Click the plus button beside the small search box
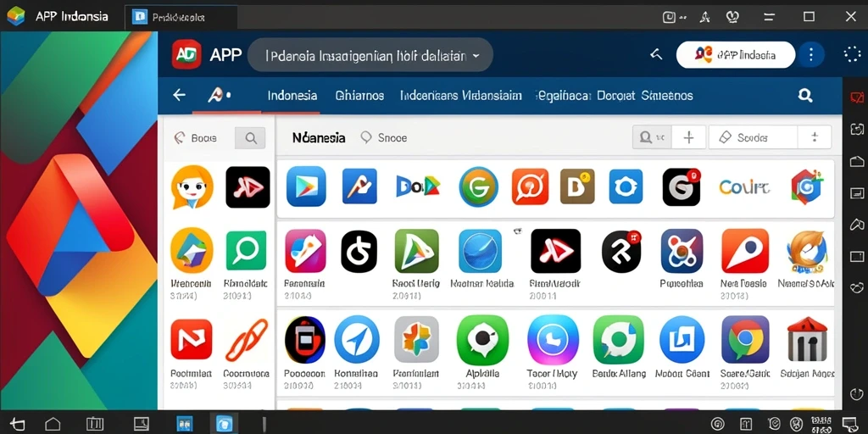The image size is (868, 434). click(688, 137)
